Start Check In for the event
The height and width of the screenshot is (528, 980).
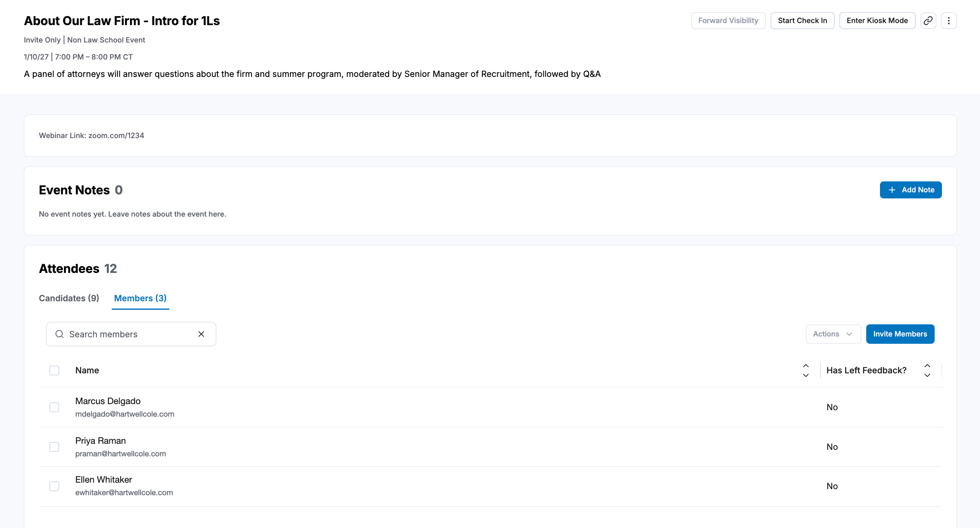click(x=802, y=21)
